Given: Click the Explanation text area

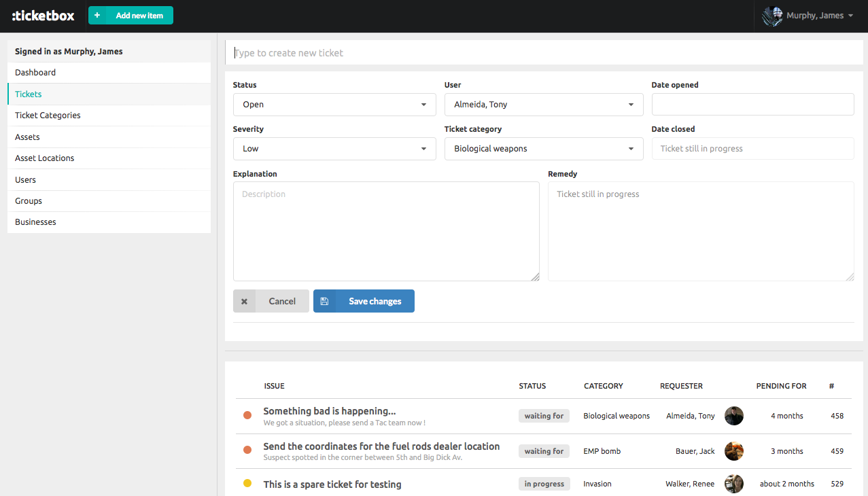Looking at the screenshot, I should click(386, 231).
